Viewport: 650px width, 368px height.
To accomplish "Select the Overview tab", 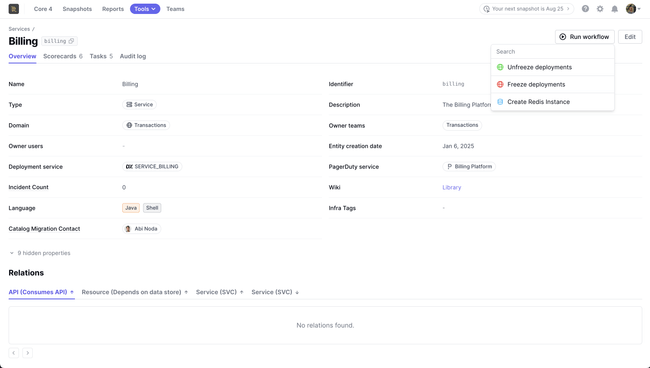I will pyautogui.click(x=22, y=56).
